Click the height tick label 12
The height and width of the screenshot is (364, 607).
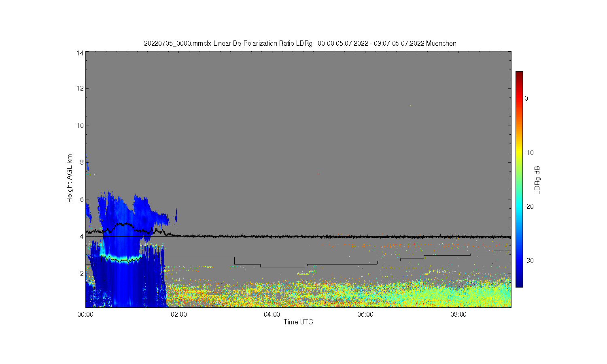(81, 88)
